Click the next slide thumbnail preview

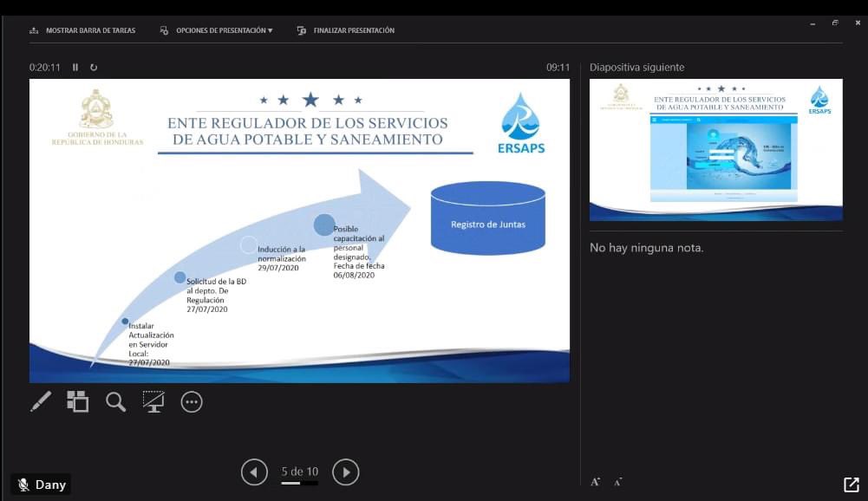(x=715, y=149)
